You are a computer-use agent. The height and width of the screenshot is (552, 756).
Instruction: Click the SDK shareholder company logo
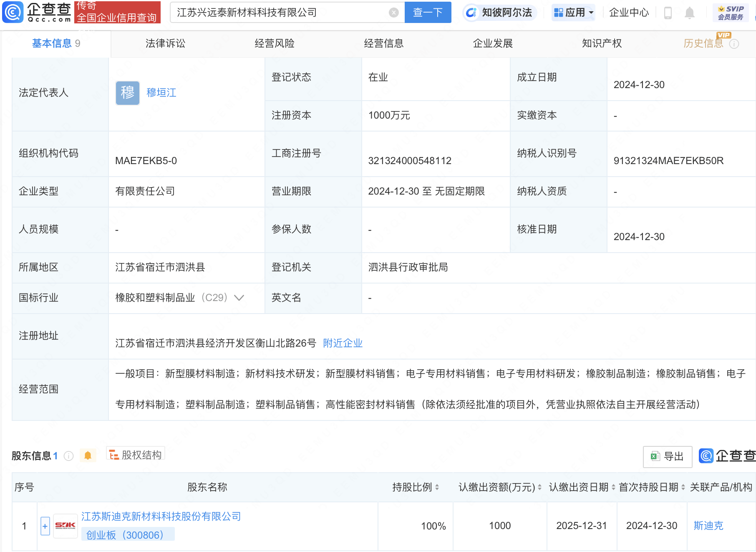[66, 526]
